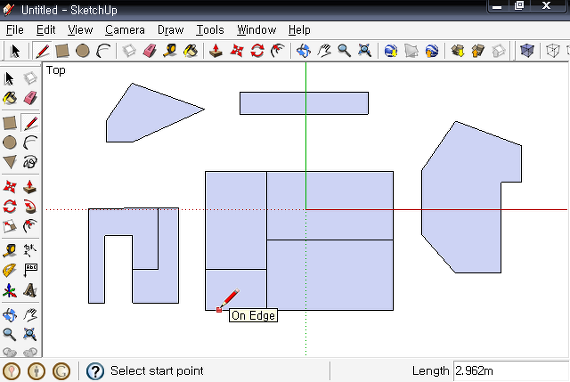This screenshot has height=382, width=570.
Task: Click Make Component in the horizontal toolbar
Action: 129,51
